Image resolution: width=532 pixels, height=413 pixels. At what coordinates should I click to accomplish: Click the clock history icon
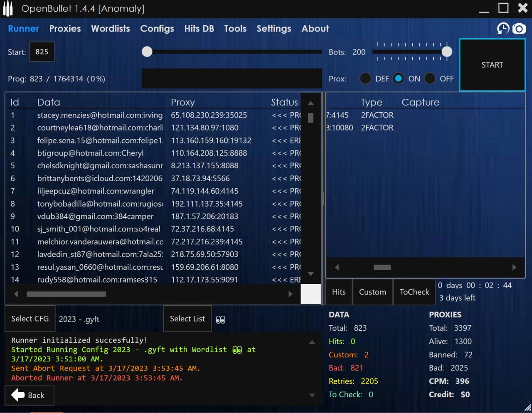tap(503, 28)
